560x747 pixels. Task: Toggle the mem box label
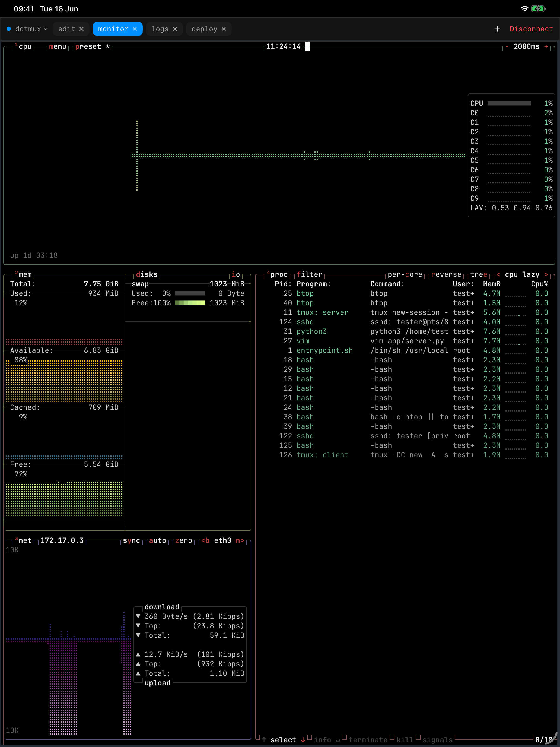point(23,274)
